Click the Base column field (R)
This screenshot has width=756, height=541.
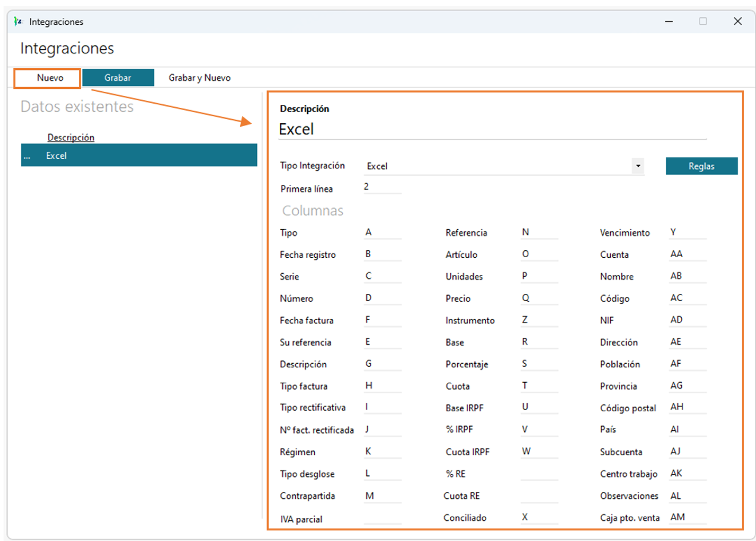pyautogui.click(x=539, y=342)
